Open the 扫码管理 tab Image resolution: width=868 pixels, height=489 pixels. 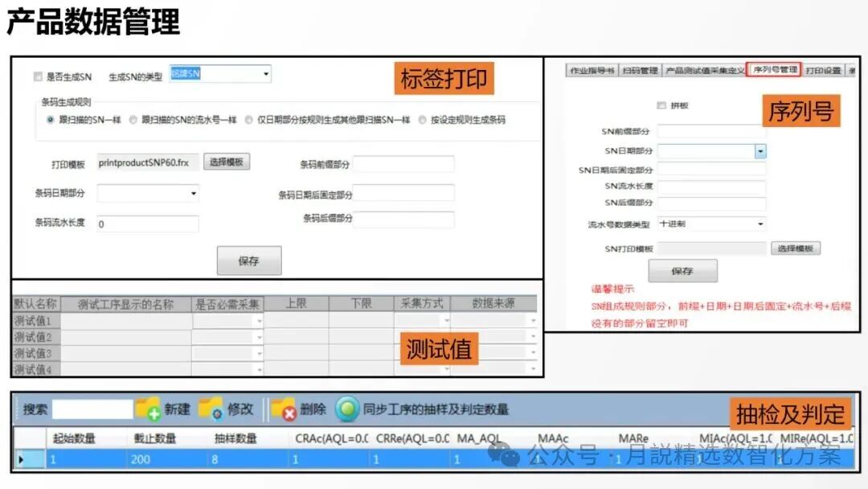point(641,70)
